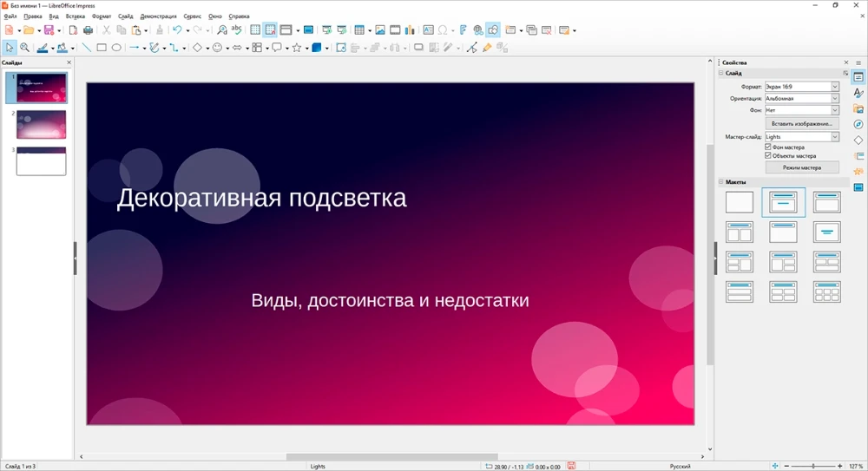Insert an image via toolbar icon
This screenshot has height=471, width=868.
point(380,29)
